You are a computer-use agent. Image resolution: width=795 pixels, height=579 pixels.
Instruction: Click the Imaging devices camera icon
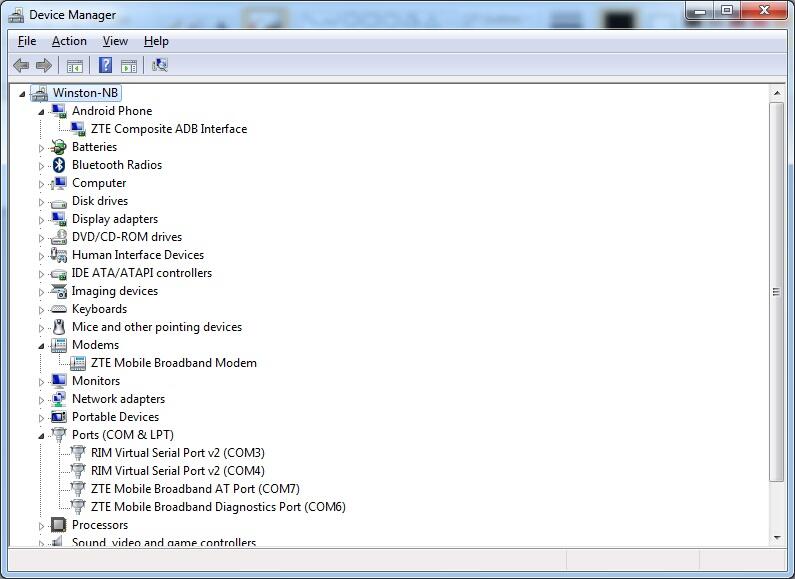pyautogui.click(x=59, y=291)
